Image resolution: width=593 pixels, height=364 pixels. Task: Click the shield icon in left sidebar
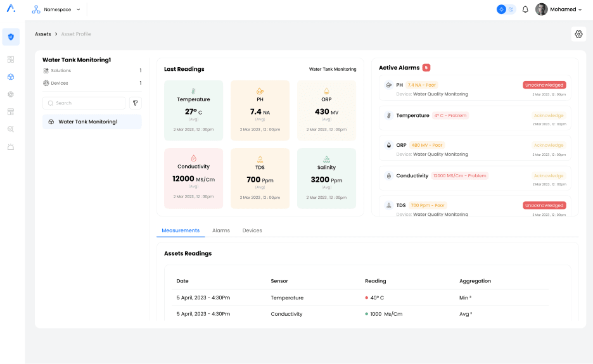[11, 37]
